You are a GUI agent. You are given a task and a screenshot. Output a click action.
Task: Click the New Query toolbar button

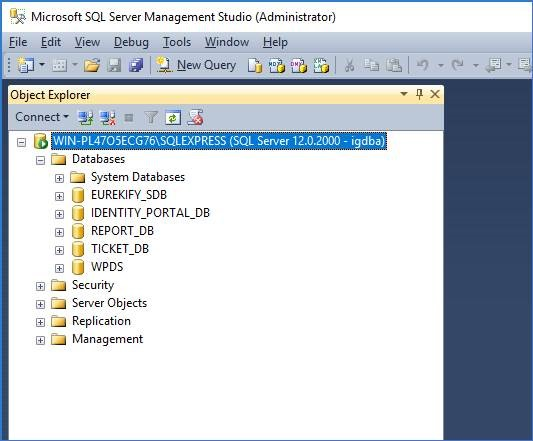(196, 65)
